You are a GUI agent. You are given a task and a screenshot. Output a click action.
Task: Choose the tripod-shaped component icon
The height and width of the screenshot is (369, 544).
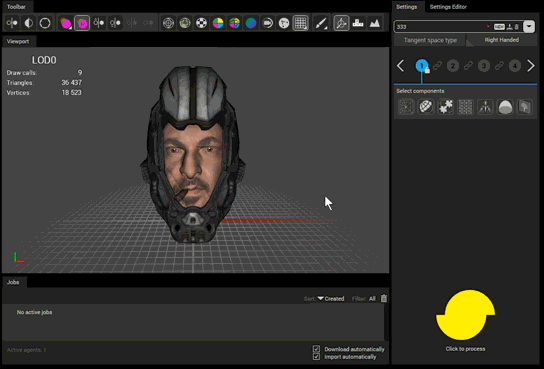pyautogui.click(x=485, y=107)
